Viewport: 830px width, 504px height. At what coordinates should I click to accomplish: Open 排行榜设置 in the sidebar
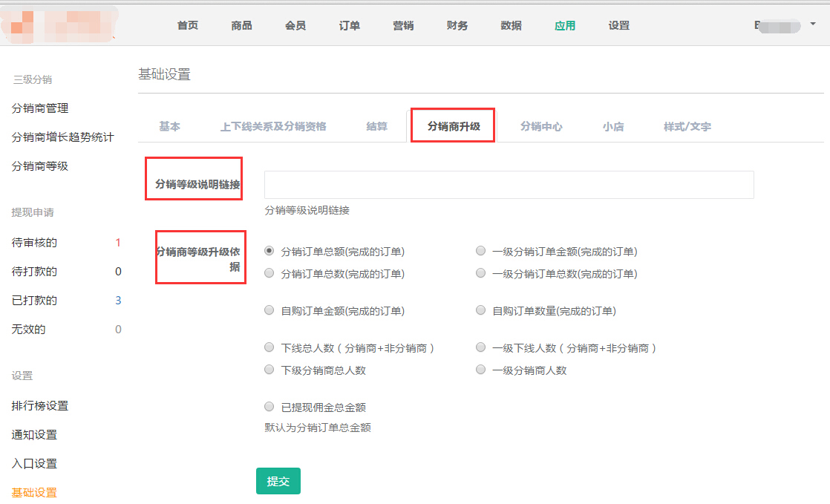tap(40, 406)
